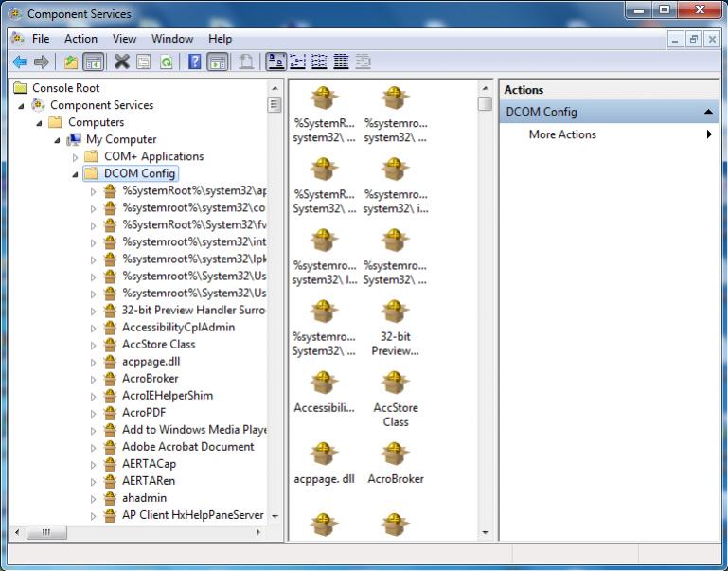Click the AccStore Class package icon in the center pane
The image size is (728, 571).
(395, 382)
